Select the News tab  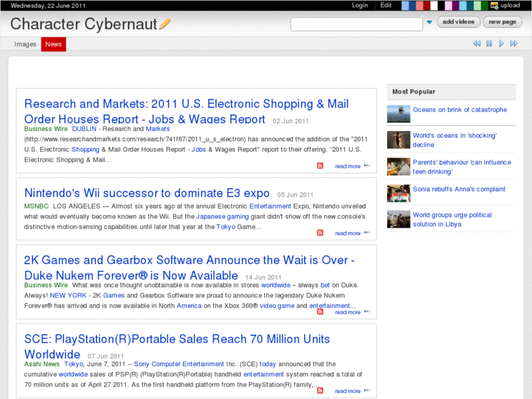pos(53,44)
